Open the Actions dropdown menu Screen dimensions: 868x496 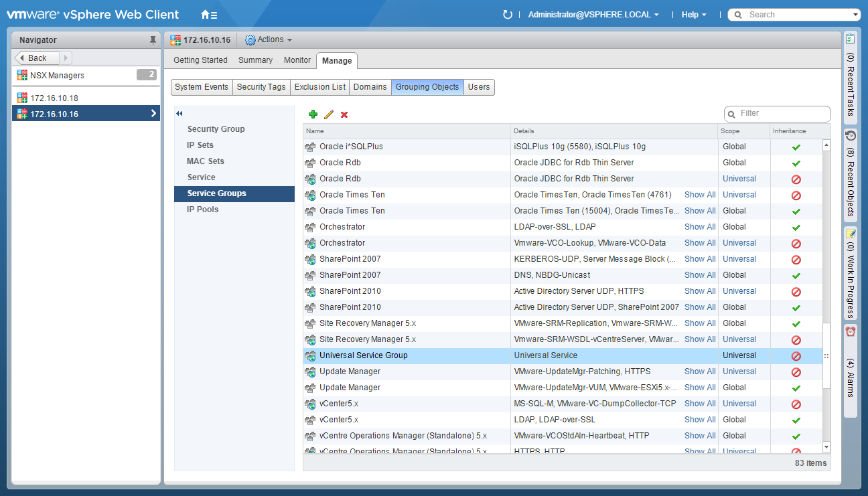(x=269, y=40)
